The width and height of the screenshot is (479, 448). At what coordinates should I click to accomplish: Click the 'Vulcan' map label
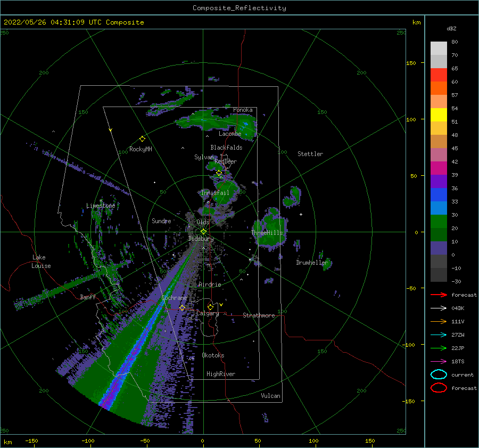(x=271, y=396)
